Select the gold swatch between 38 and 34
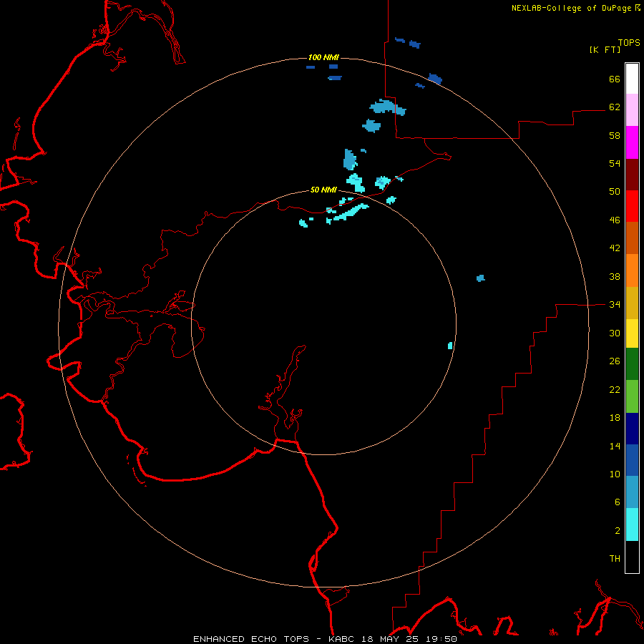The height and width of the screenshot is (644, 644). (632, 303)
